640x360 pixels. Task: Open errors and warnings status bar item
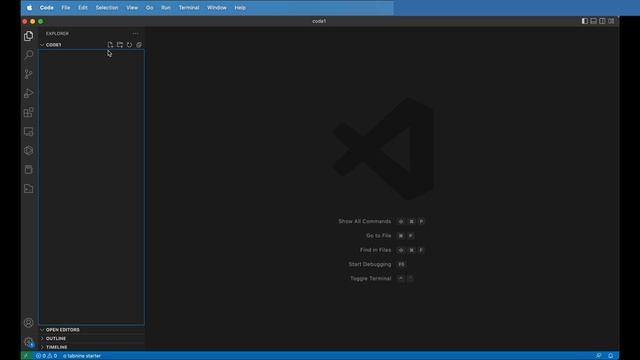tap(46, 356)
